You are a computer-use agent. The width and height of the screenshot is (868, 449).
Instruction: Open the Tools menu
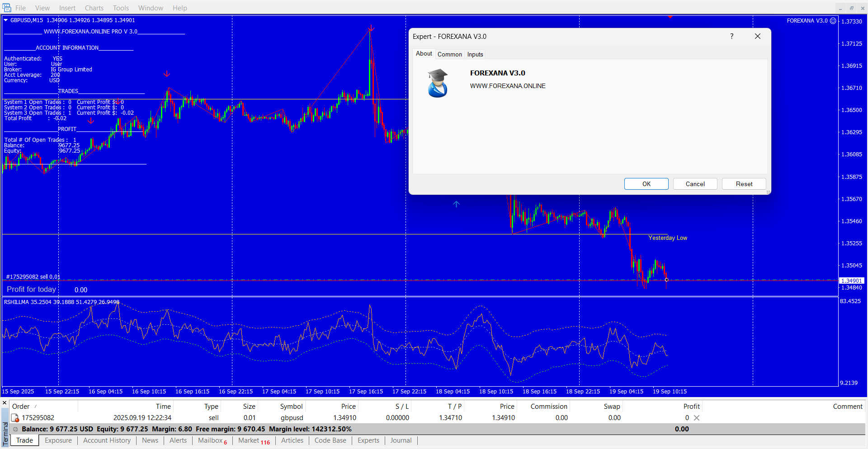(x=121, y=8)
